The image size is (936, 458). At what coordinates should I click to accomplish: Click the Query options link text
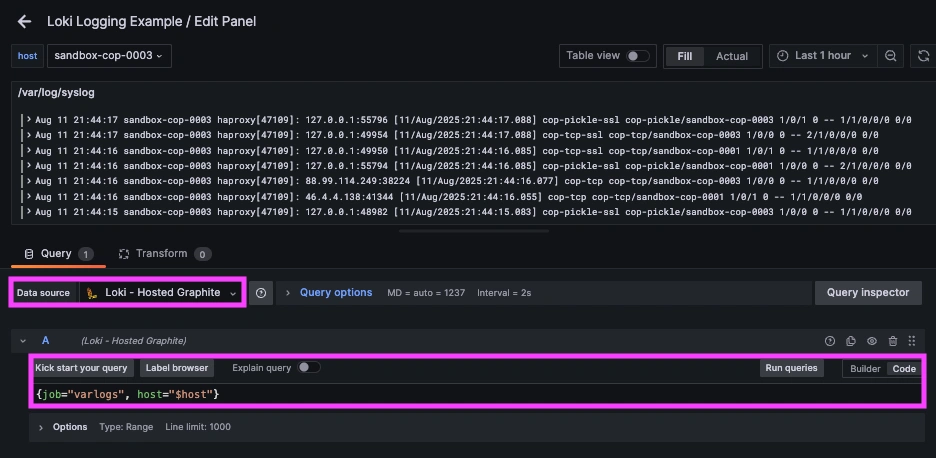click(336, 293)
